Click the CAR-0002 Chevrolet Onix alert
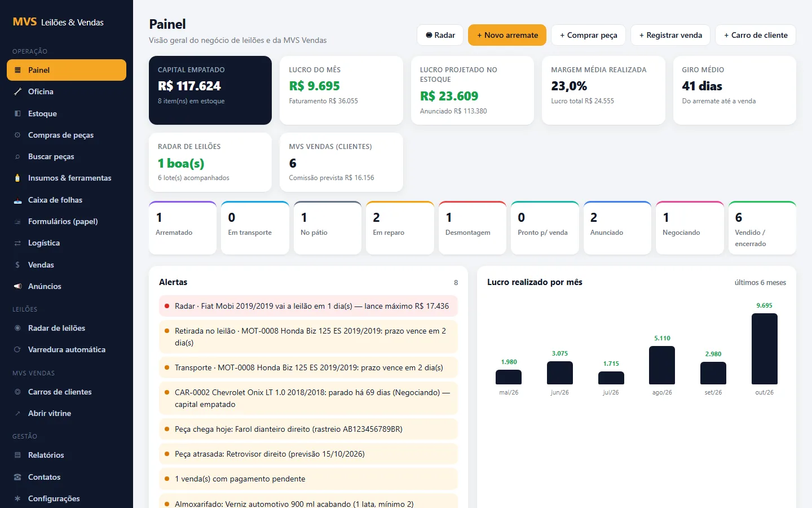Viewport: 812px width, 508px height. coord(308,398)
